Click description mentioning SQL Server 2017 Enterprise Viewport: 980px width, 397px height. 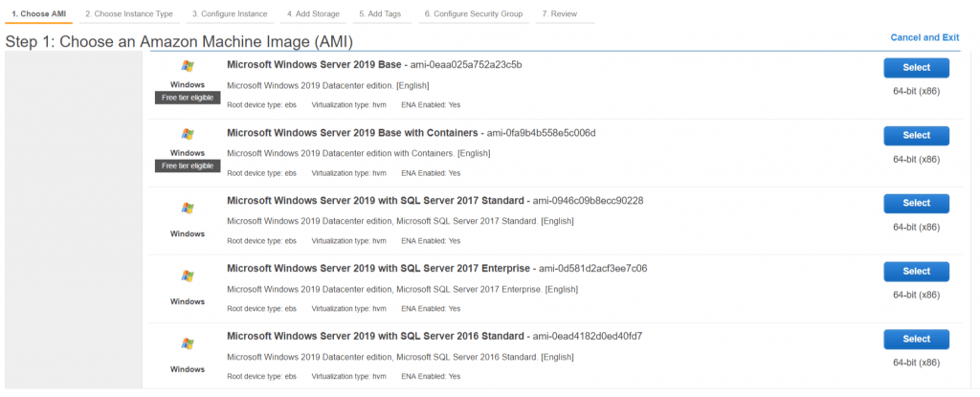[403, 289]
